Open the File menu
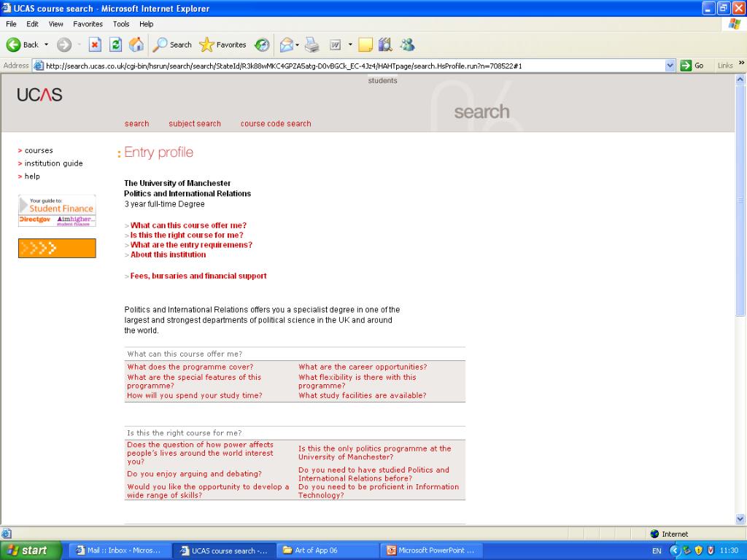Viewport: 747px width, 560px height. 11,24
